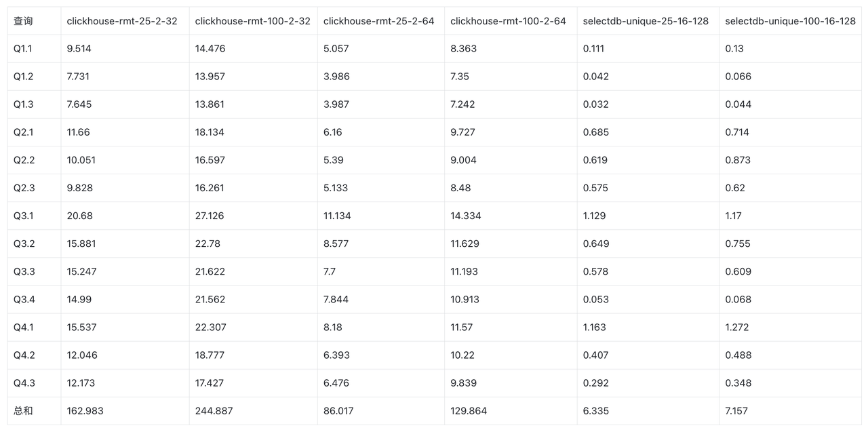Click the clickhouse-rmt-25-2-32 column header
Screen dimensions: 868x432
click(122, 21)
